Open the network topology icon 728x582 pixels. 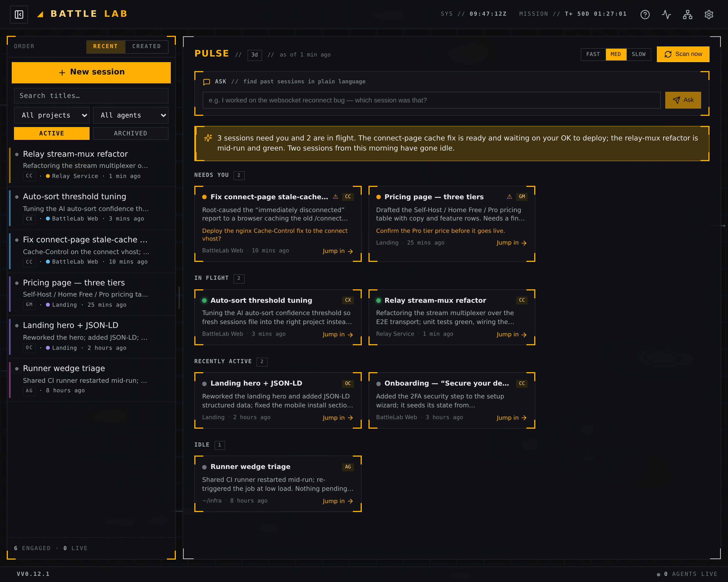(x=687, y=15)
